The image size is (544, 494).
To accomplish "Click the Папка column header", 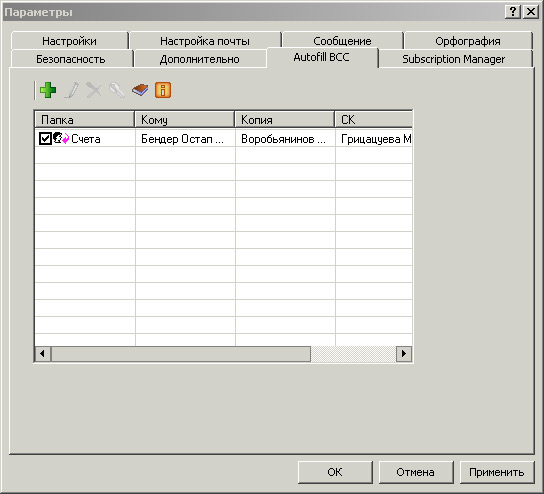I will click(85, 120).
